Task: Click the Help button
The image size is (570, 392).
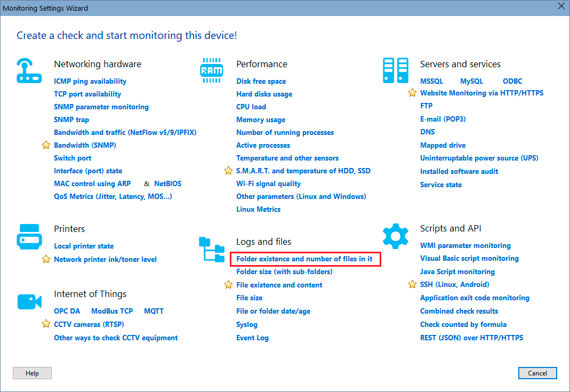Action: (32, 373)
